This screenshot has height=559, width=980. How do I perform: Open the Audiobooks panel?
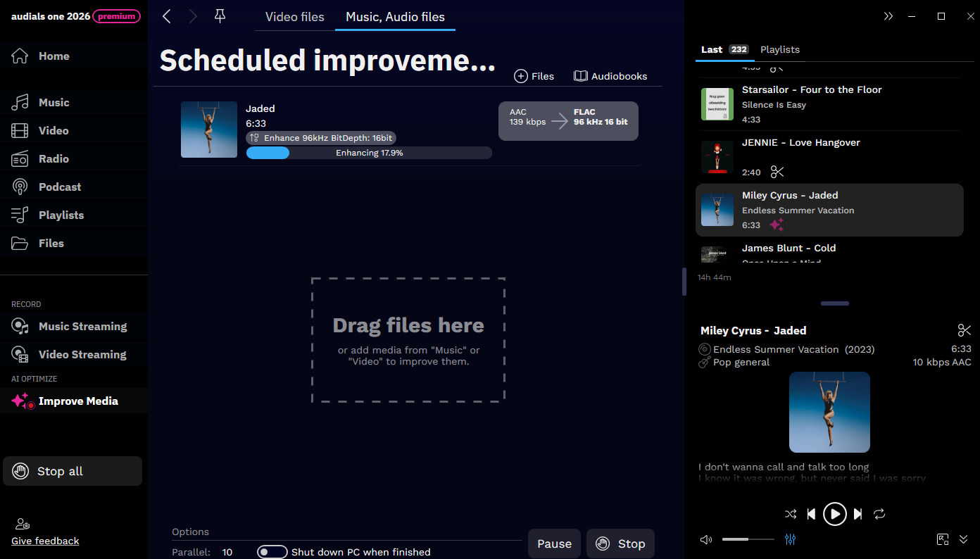pos(610,76)
